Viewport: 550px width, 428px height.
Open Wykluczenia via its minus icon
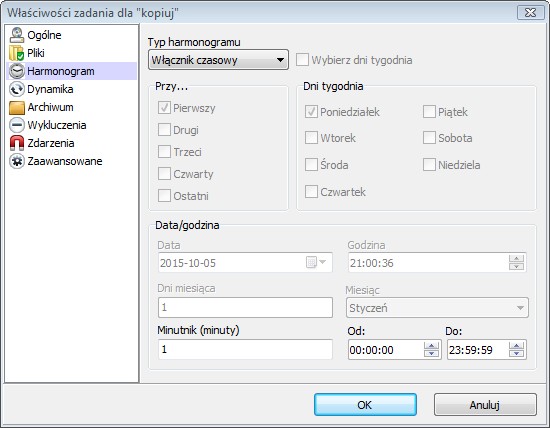(x=16, y=125)
